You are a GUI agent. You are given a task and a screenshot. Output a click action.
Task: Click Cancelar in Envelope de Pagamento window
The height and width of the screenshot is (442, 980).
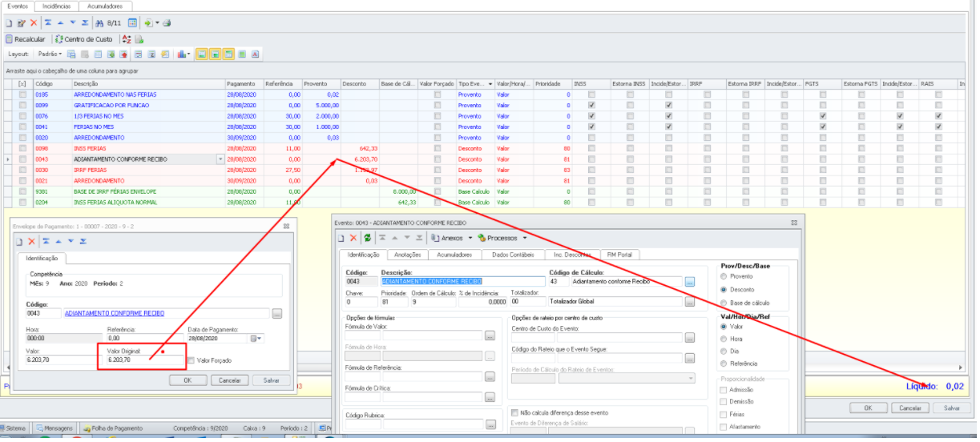click(229, 380)
